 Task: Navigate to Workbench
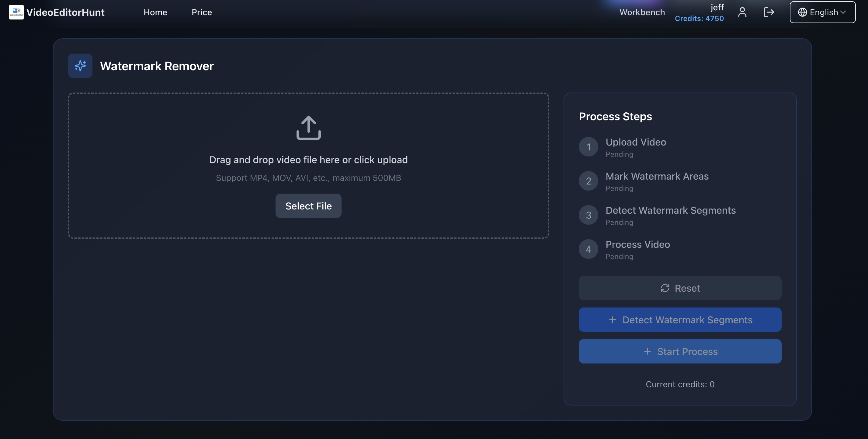point(642,12)
